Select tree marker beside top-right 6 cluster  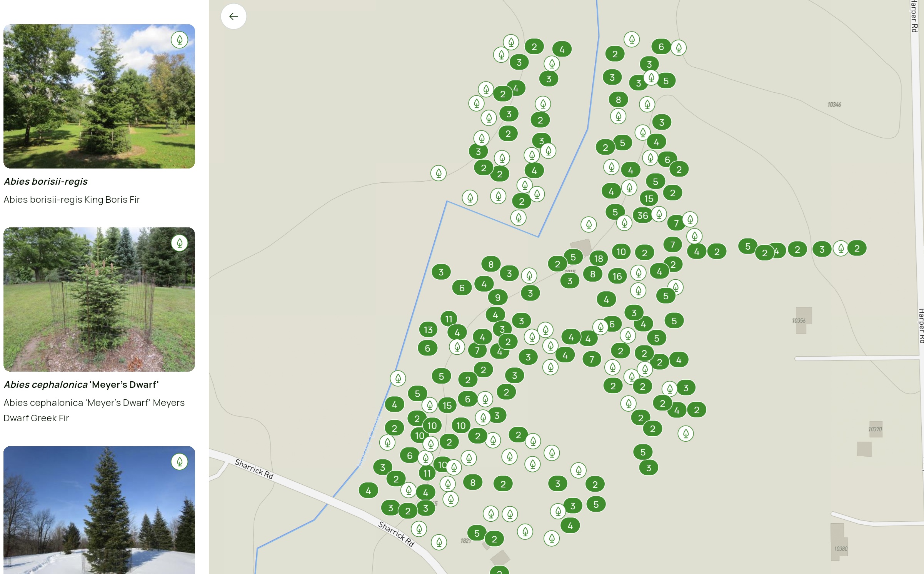679,48
